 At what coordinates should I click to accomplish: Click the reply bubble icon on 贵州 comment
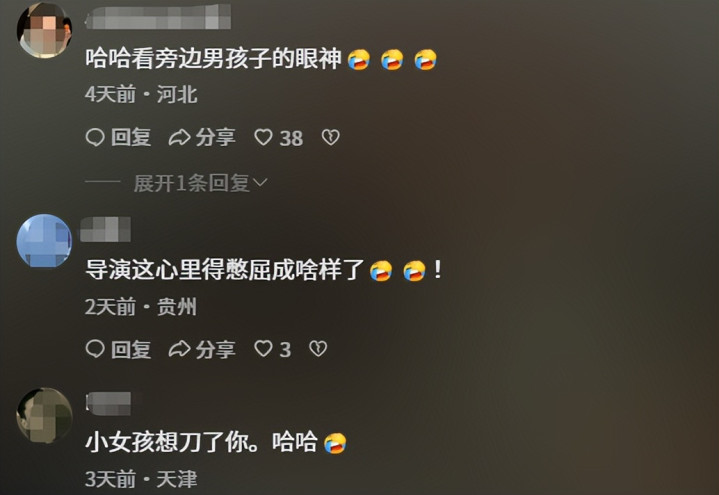pyautogui.click(x=95, y=349)
